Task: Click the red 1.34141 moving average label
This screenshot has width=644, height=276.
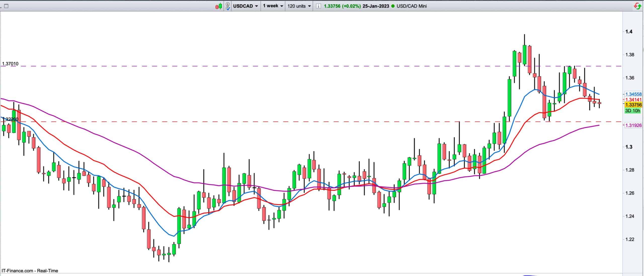Action: pos(633,100)
